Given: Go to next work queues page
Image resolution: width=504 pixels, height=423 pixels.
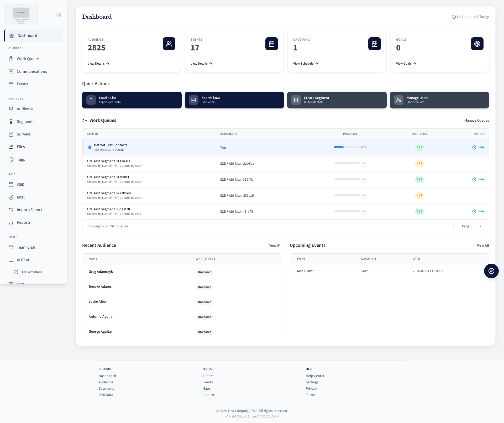Looking at the screenshot, I should 480,226.
